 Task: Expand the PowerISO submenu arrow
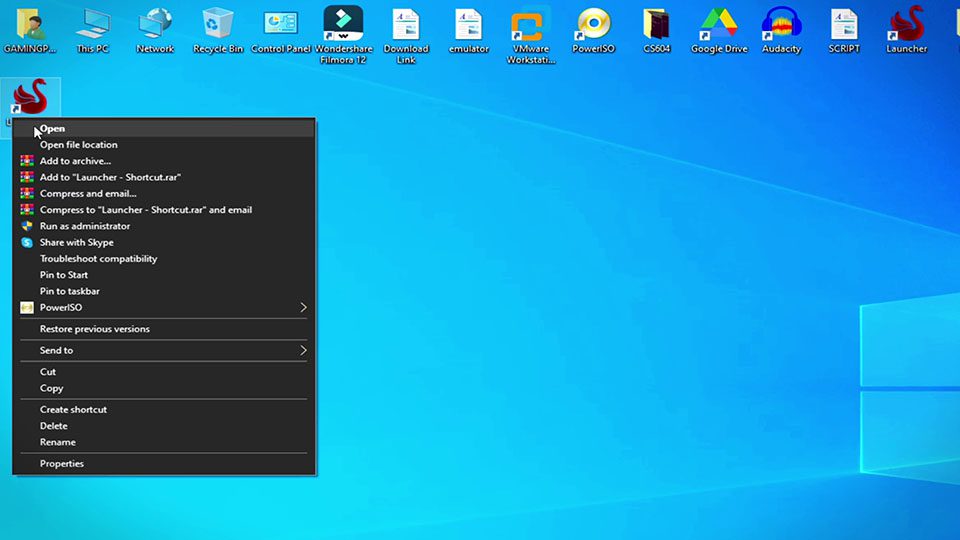tap(302, 307)
